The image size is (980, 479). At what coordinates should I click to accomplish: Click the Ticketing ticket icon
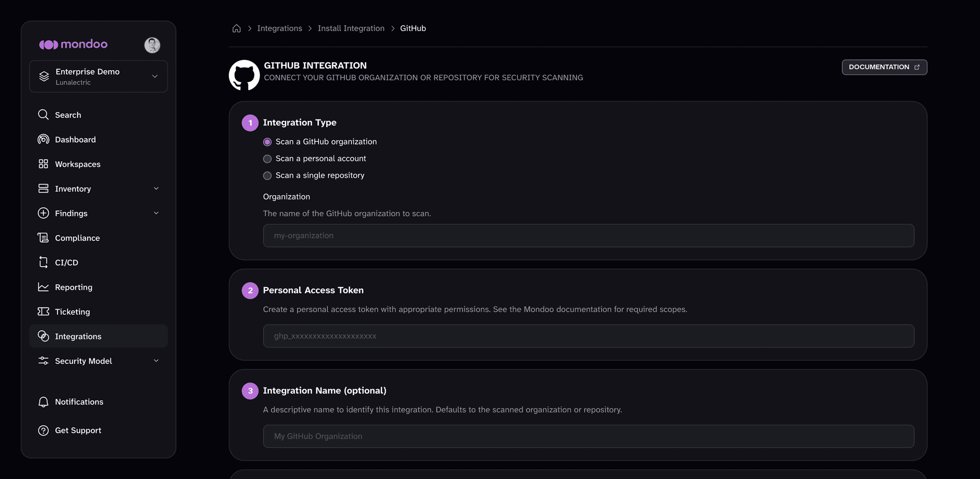pyautogui.click(x=44, y=311)
